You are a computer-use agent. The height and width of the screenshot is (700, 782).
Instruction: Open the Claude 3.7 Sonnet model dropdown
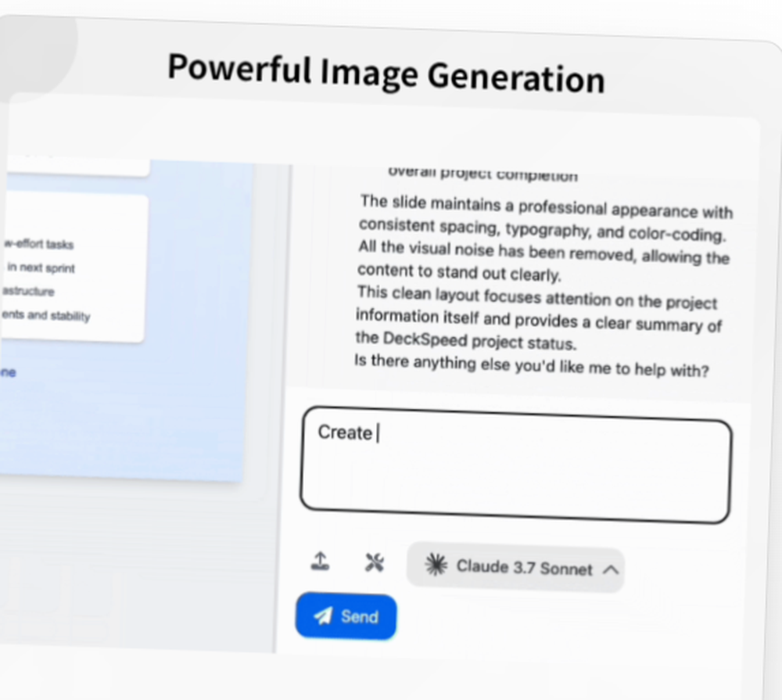tap(515, 567)
